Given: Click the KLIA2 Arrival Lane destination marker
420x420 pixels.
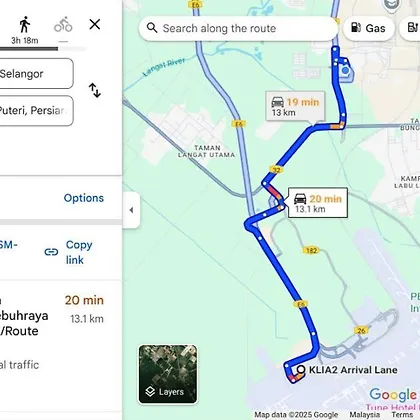Looking at the screenshot, I should (301, 369).
